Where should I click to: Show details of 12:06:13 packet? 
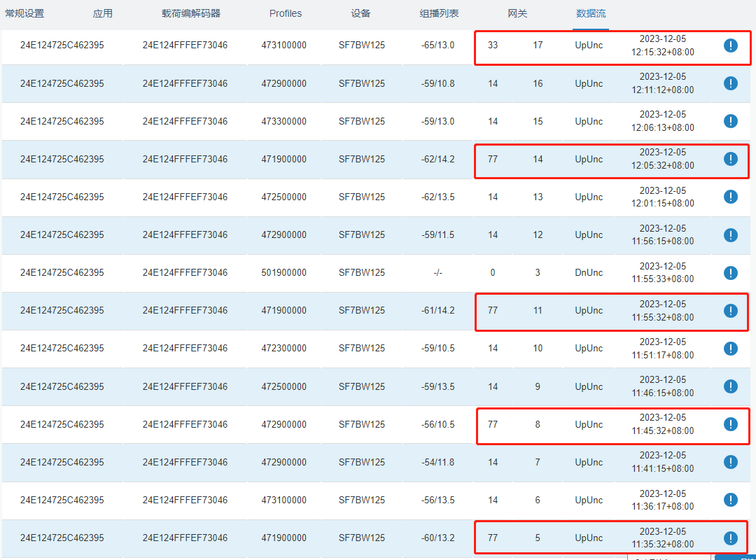(730, 121)
